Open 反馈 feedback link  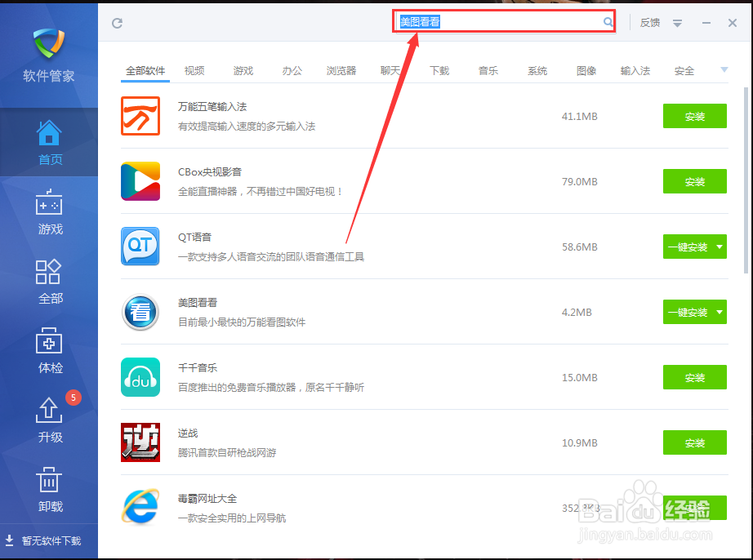point(650,23)
